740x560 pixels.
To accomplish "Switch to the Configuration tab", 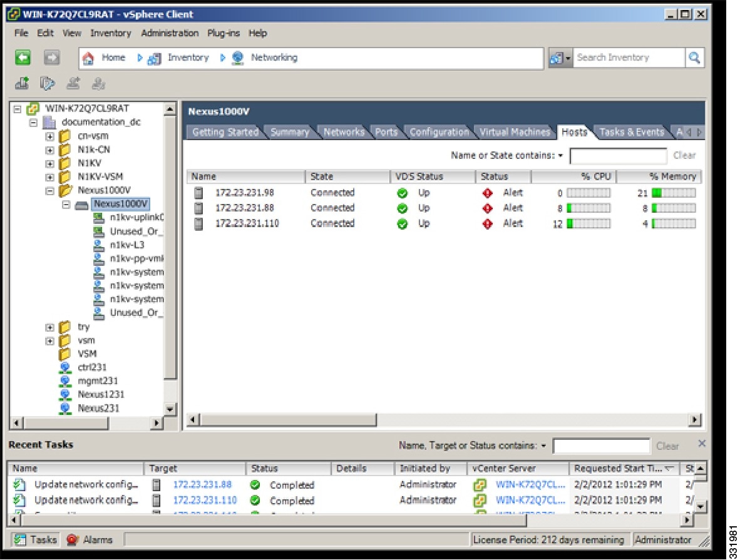I will [439, 132].
